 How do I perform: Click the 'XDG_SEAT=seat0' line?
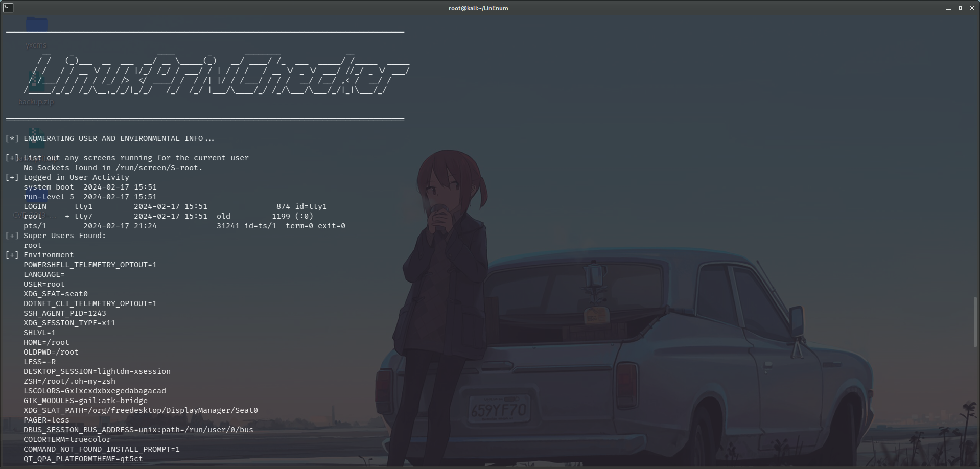pos(56,294)
